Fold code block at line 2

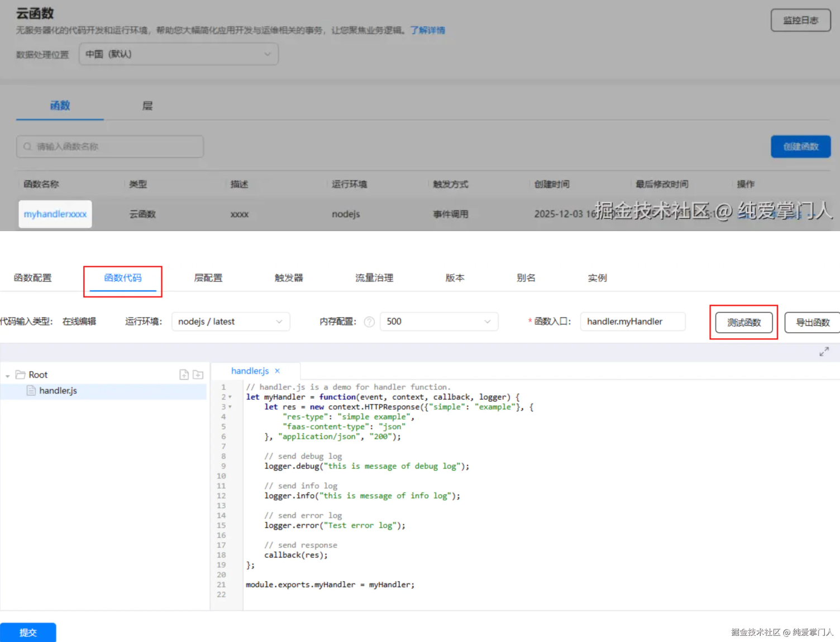pos(230,397)
